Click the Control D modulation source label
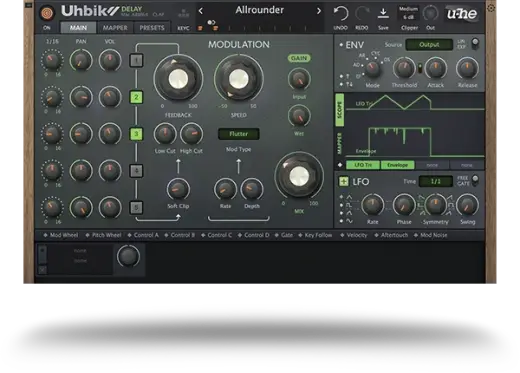This screenshot has height=373, width=520. click(256, 235)
